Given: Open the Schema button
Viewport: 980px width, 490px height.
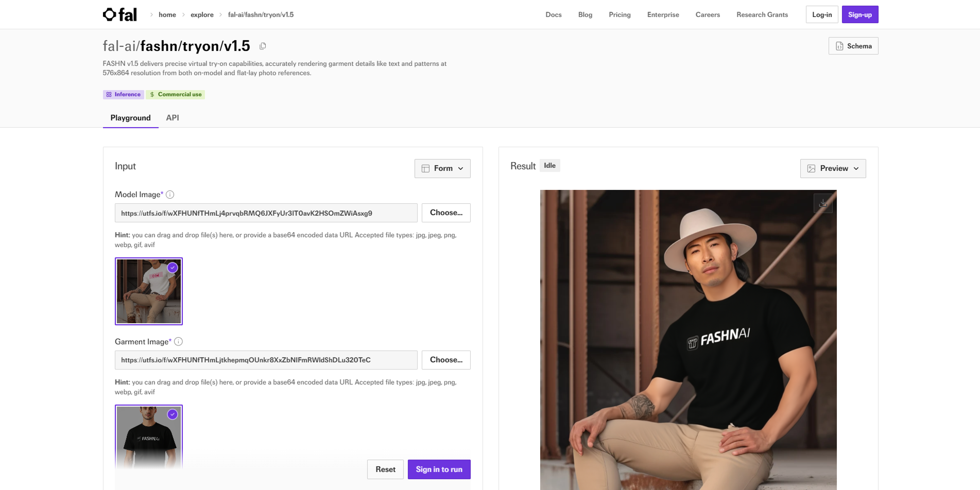Looking at the screenshot, I should [853, 46].
